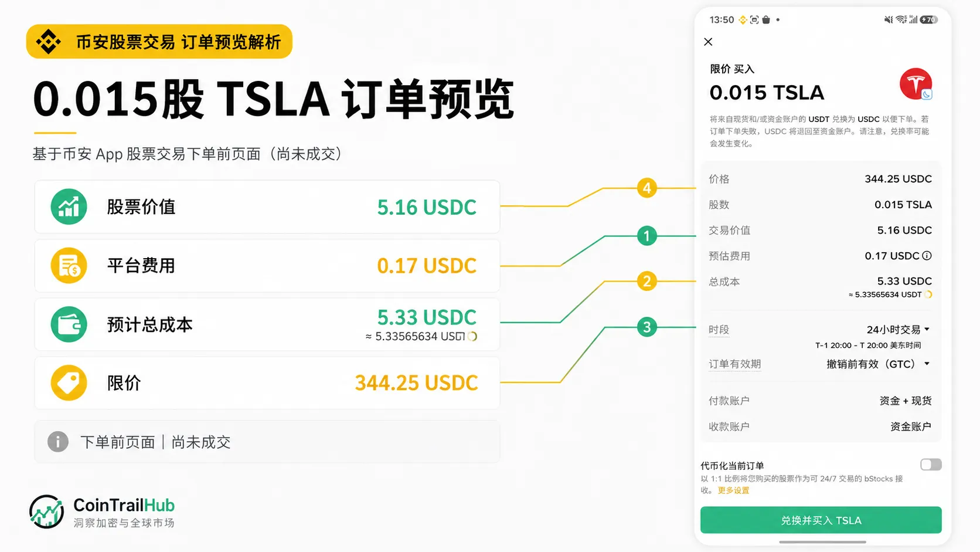Click the CoinTrailHub brand name text
980x552 pixels.
pyautogui.click(x=124, y=505)
